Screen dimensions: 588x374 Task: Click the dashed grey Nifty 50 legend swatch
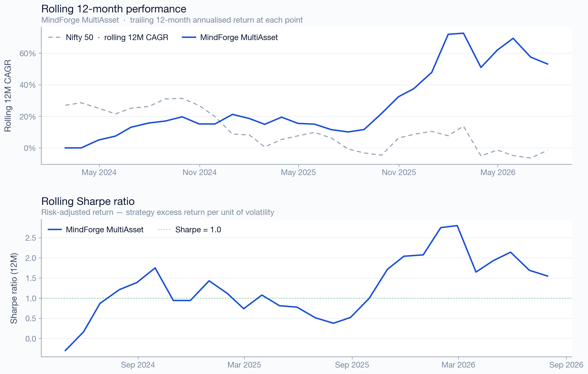pyautogui.click(x=54, y=37)
